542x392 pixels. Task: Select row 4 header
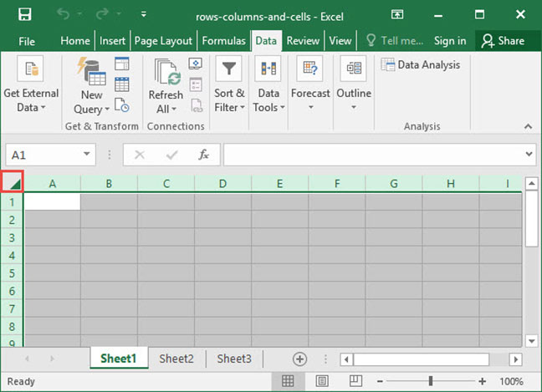12,255
